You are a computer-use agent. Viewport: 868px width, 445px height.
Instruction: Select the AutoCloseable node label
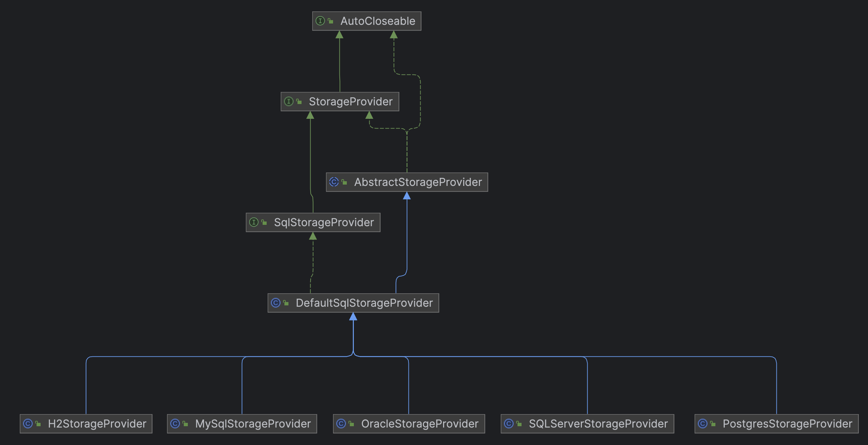377,21
